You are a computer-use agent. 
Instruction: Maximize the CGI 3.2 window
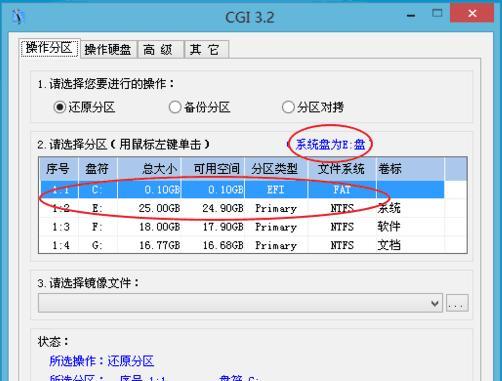(437, 13)
